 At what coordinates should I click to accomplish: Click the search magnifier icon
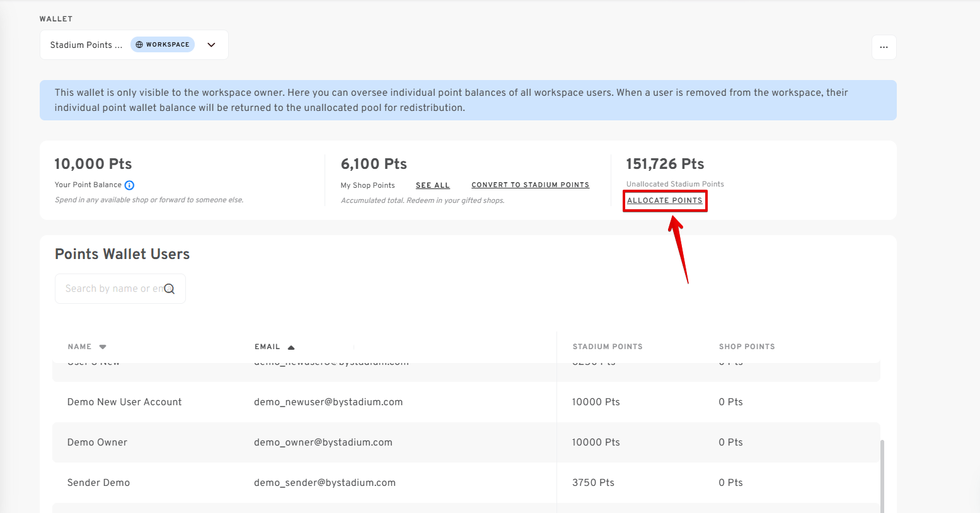pyautogui.click(x=169, y=289)
